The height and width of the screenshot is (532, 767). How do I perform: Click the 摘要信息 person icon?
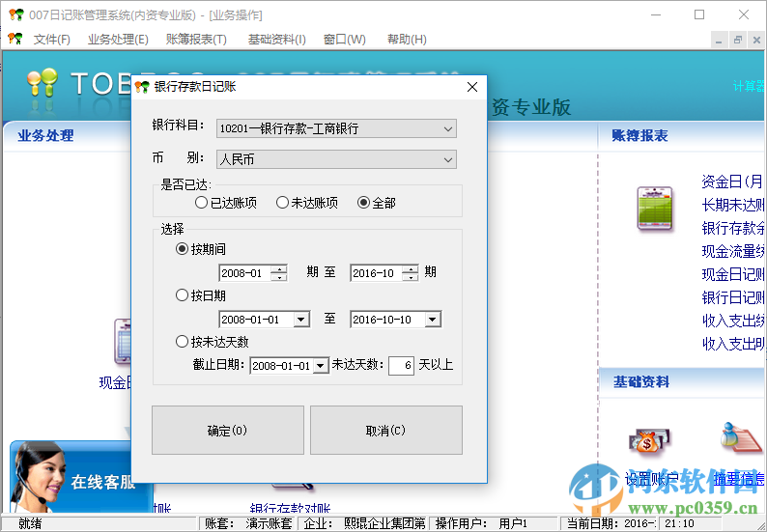(x=740, y=437)
